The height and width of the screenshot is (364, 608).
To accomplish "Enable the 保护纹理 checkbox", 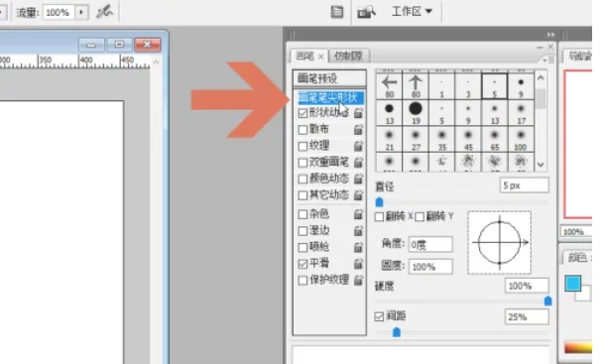I will 303,280.
